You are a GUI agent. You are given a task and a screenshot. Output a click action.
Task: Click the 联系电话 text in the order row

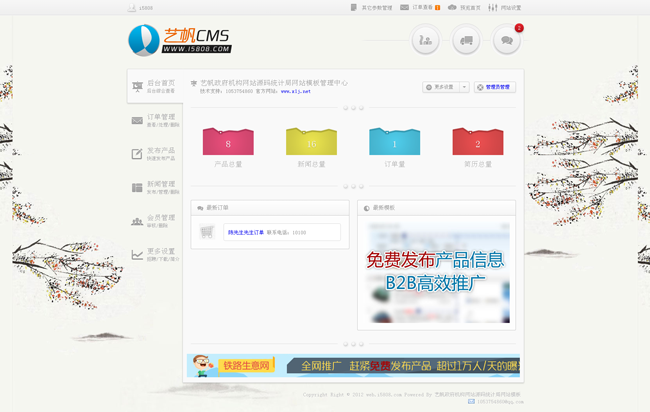[286, 233]
